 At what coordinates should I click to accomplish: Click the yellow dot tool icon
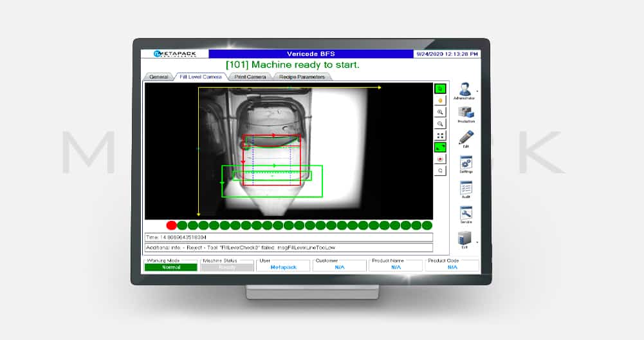click(440, 100)
